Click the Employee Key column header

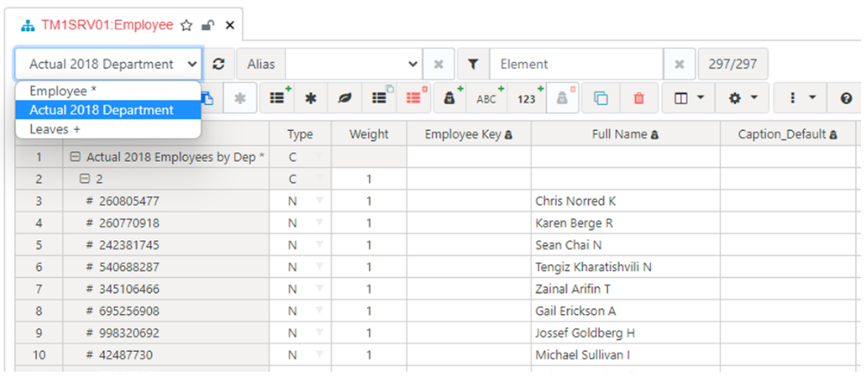pyautogui.click(x=469, y=135)
